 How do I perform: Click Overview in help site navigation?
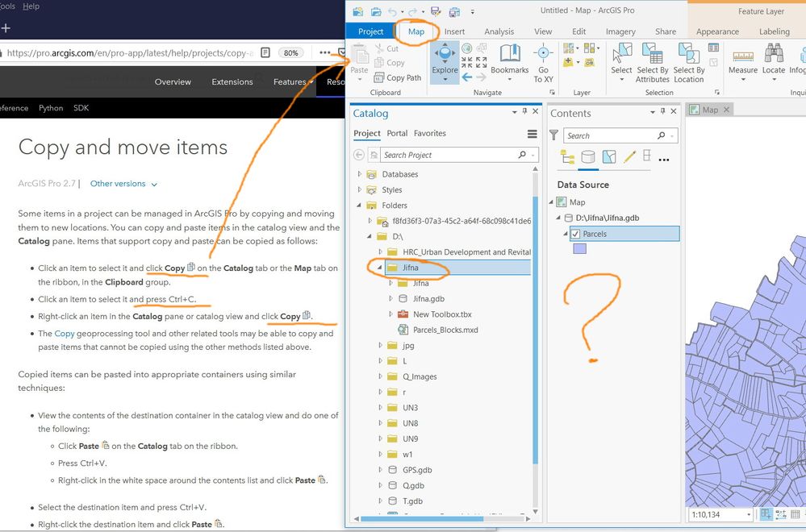tap(173, 81)
